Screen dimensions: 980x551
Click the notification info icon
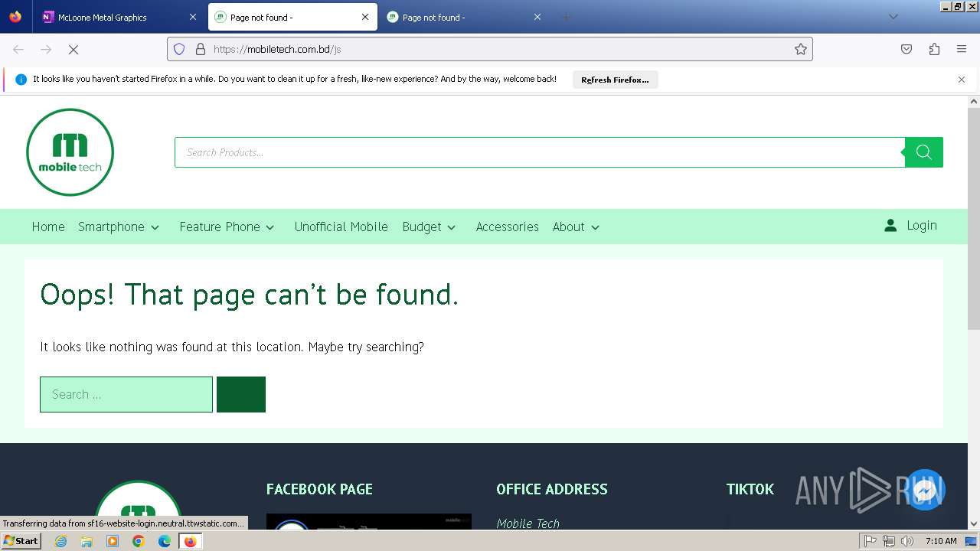tap(21, 80)
